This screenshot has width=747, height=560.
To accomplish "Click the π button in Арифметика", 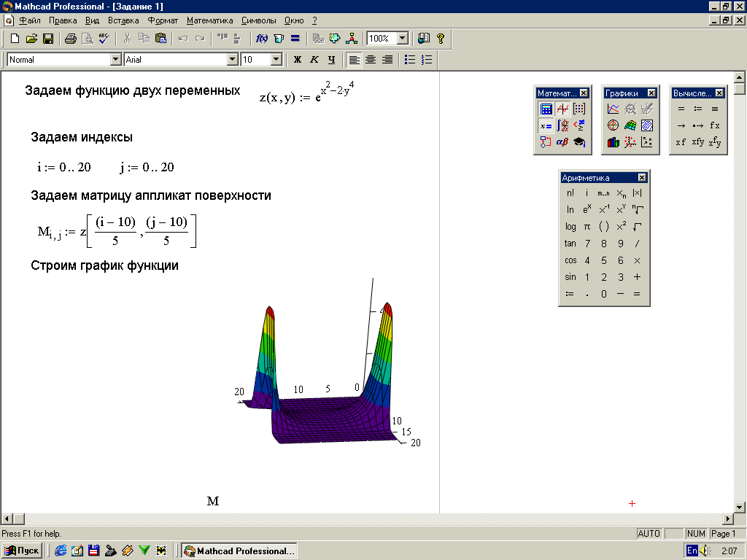I will 587,227.
